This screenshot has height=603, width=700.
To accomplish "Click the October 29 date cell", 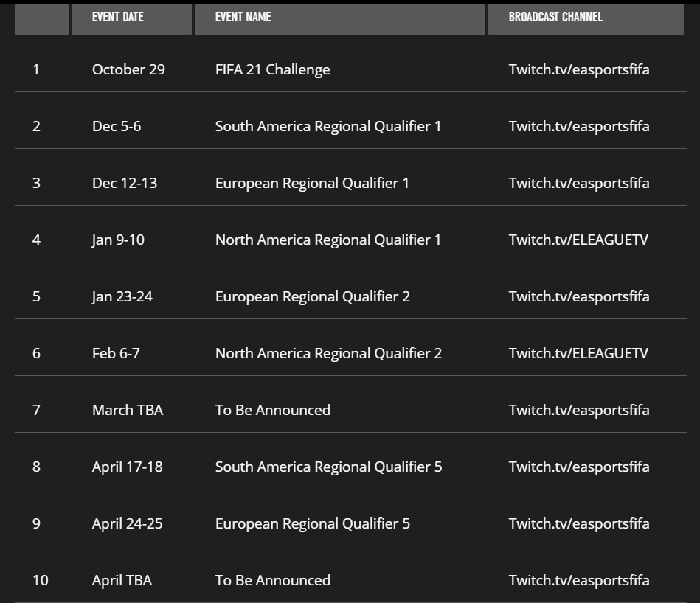I will click(x=128, y=69).
